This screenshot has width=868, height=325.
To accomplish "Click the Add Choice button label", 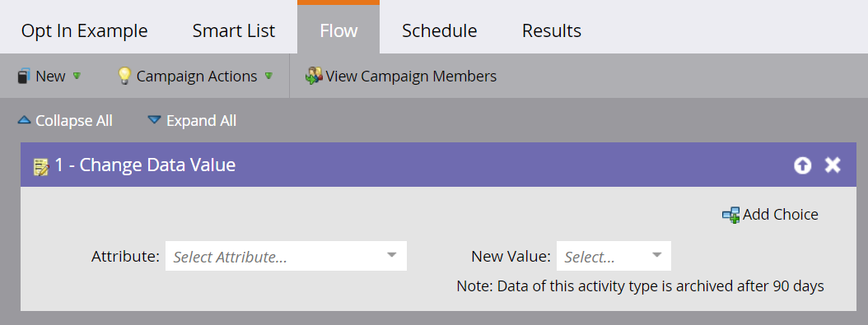I will click(x=781, y=215).
